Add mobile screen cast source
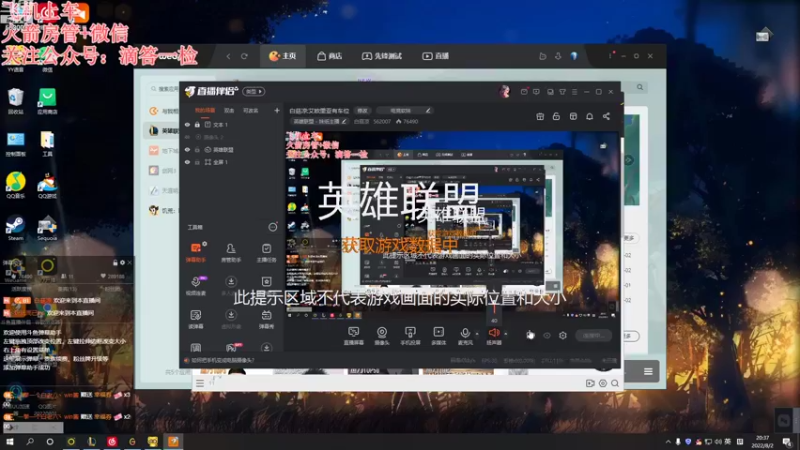800x450 pixels. pos(410,335)
